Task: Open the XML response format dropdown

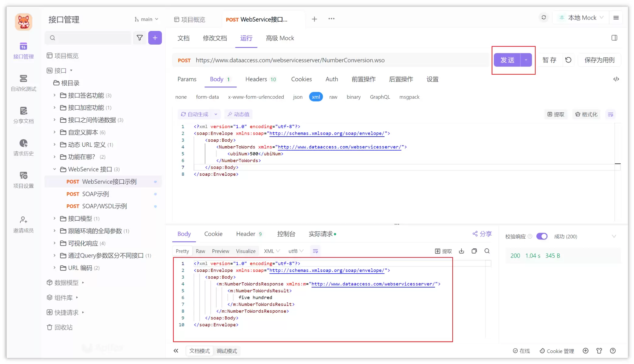Action: (x=272, y=251)
